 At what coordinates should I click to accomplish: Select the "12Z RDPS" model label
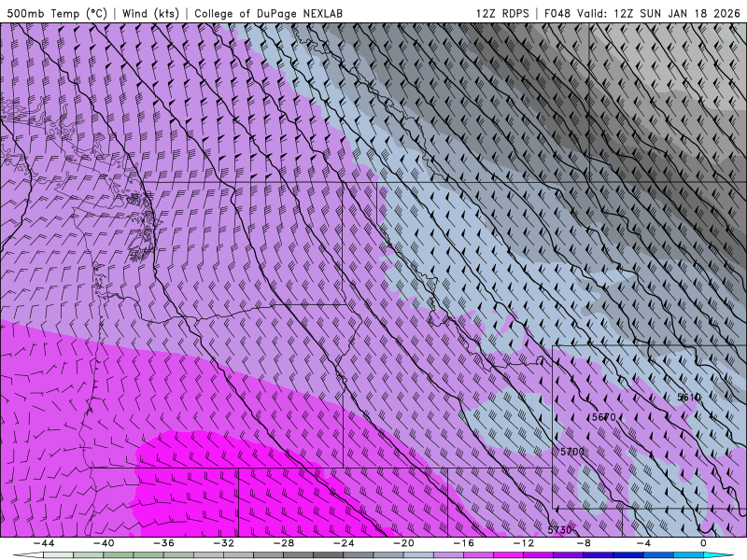[x=502, y=13]
